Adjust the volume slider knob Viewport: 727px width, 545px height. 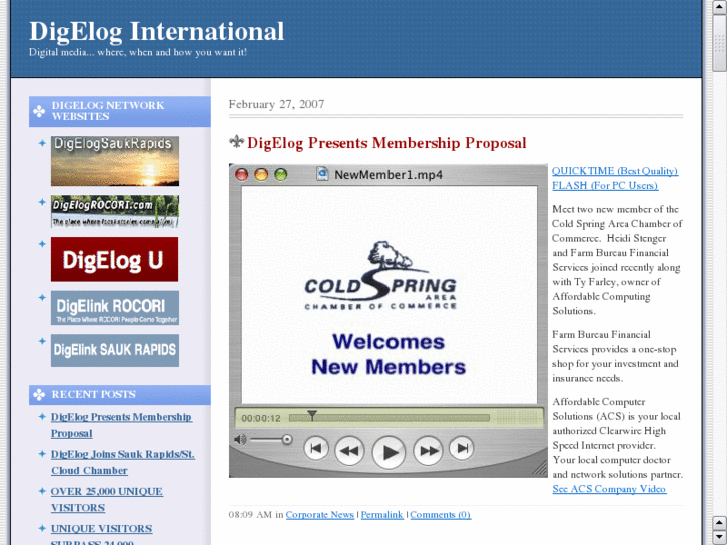(287, 439)
